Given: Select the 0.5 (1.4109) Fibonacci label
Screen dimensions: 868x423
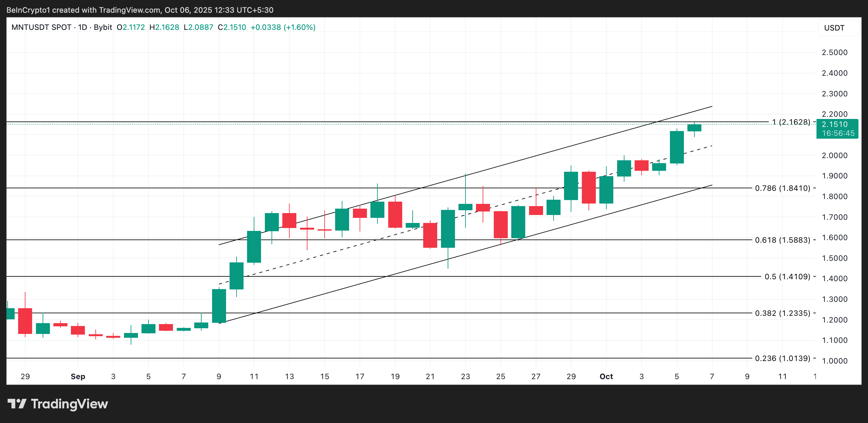Looking at the screenshot, I should 787,277.
